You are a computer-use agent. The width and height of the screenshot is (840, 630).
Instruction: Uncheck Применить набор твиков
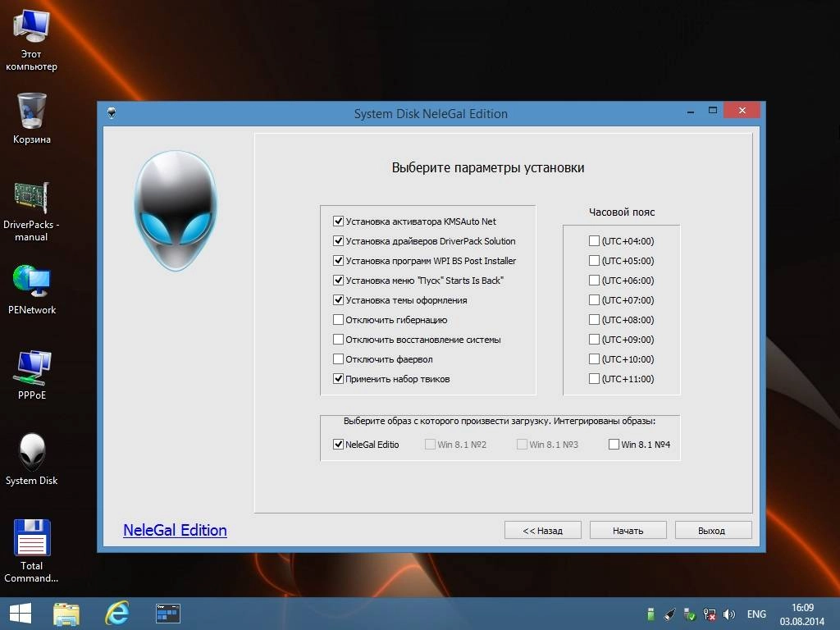coord(338,379)
